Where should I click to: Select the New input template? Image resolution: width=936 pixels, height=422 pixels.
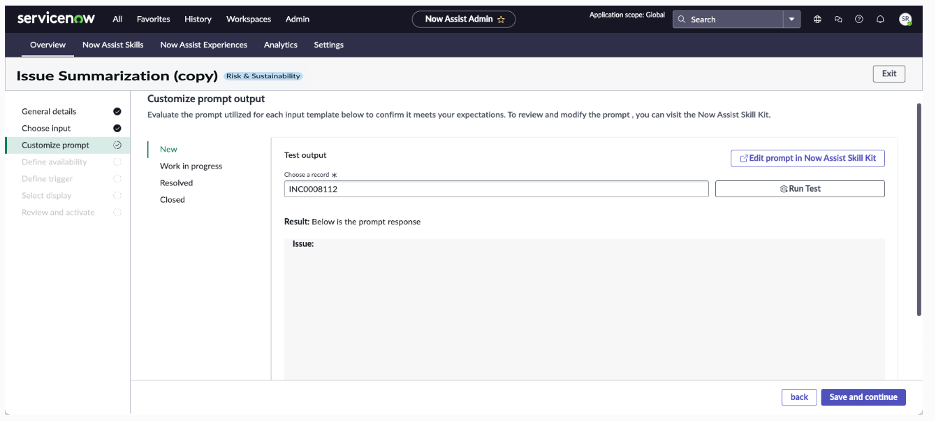point(169,149)
